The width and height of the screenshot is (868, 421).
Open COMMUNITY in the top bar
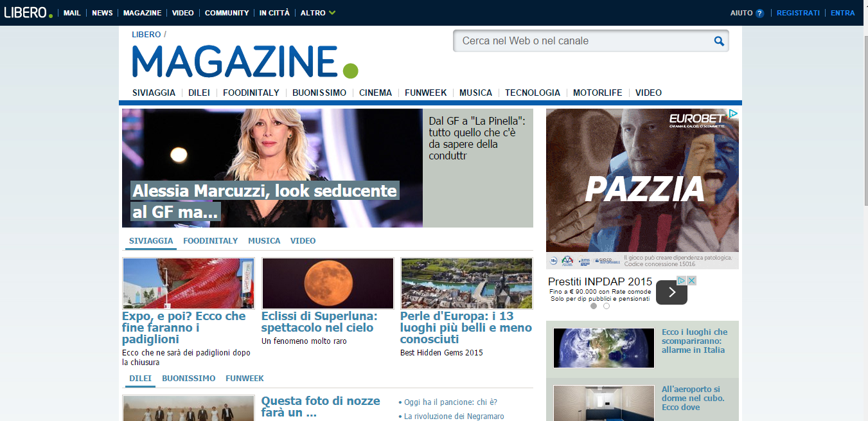click(x=227, y=13)
